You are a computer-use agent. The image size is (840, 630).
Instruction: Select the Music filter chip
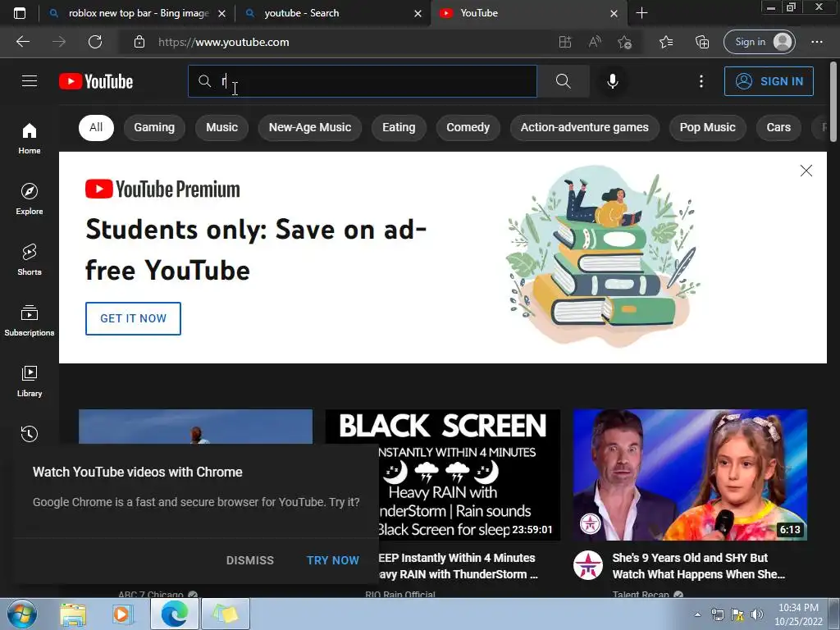[221, 127]
